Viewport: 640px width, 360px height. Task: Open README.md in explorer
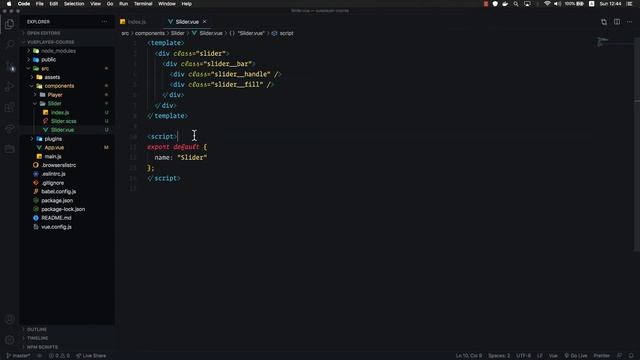[x=56, y=218]
